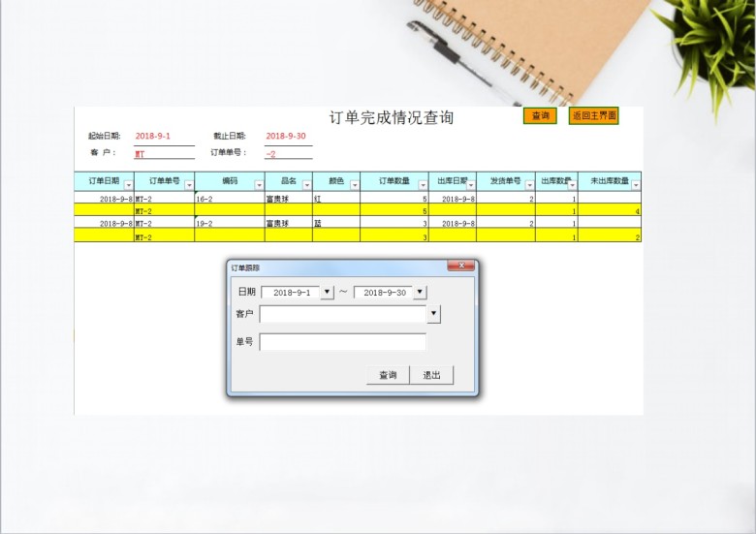756x534 pixels.
Task: Select cell with code 16-2
Action: (x=230, y=198)
